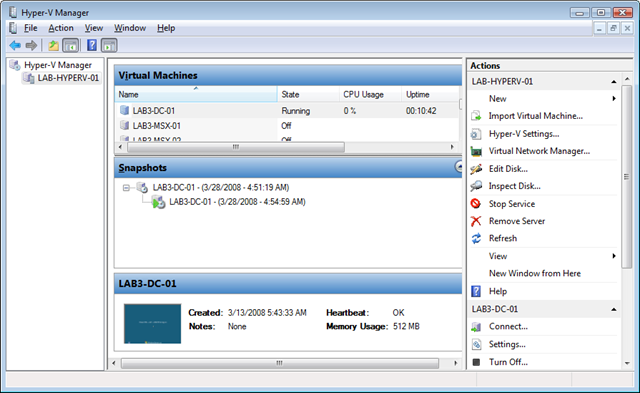Select the LAB3-DC-01 virtual machine row name
640x393 pixels.
(153, 111)
